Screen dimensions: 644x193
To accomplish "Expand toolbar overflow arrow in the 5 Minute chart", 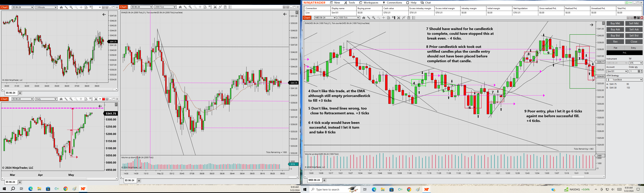I will [x=100, y=7].
